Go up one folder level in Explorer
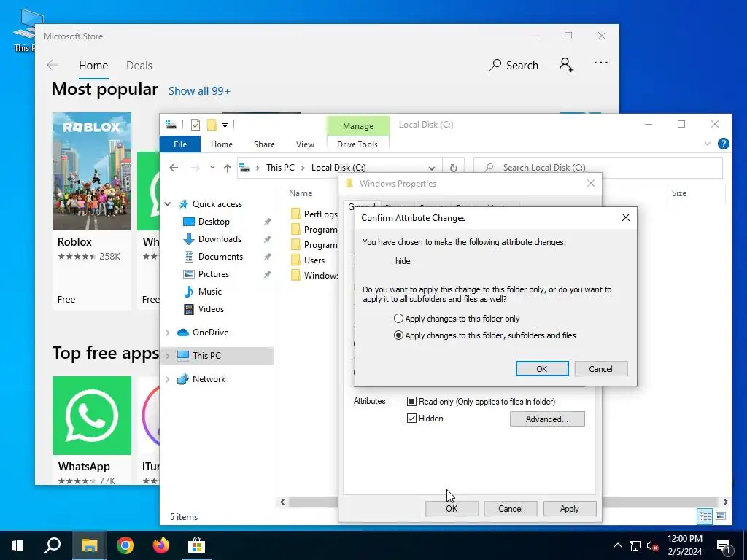 (228, 168)
